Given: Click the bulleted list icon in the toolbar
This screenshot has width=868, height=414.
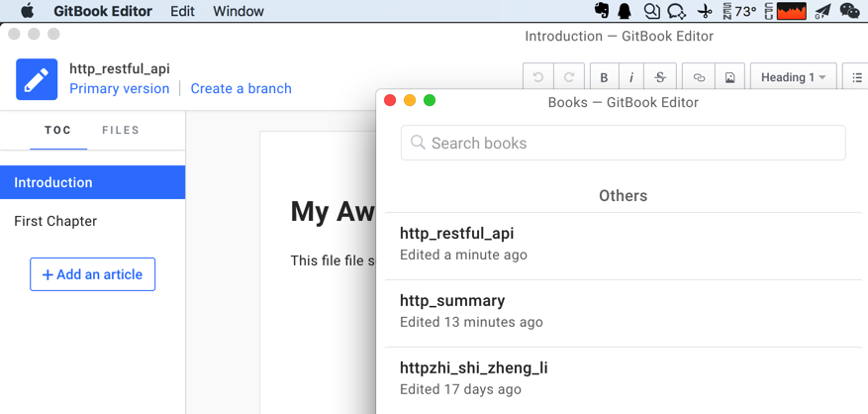Looking at the screenshot, I should [856, 77].
